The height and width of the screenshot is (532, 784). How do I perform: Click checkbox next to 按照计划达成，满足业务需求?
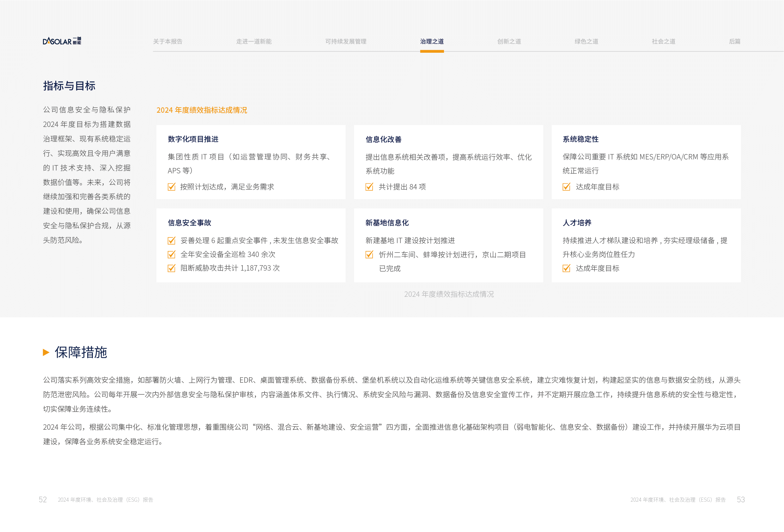[x=171, y=187]
